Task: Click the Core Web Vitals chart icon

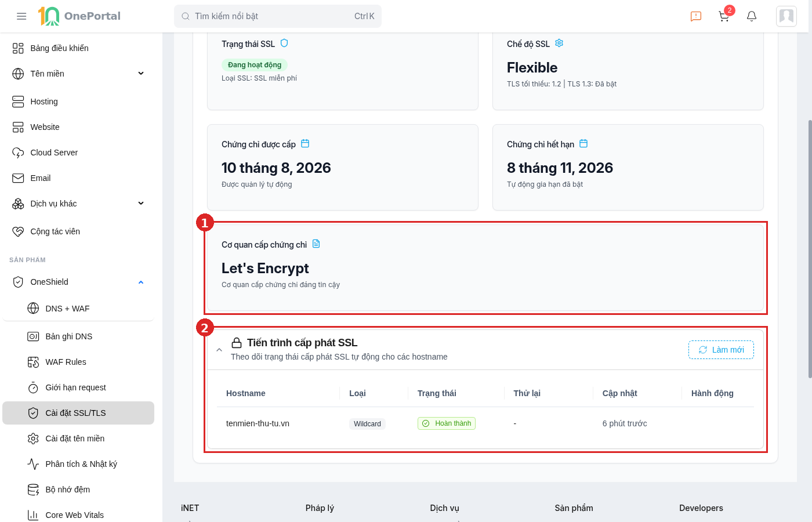Action: (33, 515)
